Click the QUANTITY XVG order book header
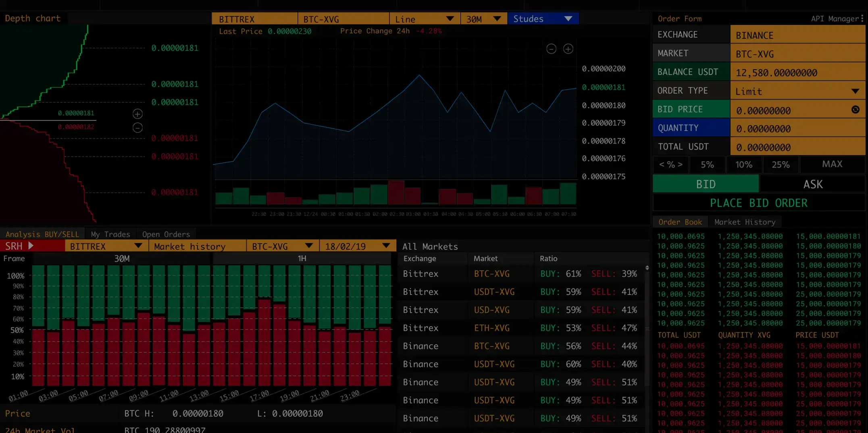Image resolution: width=868 pixels, height=433 pixels. [x=744, y=335]
